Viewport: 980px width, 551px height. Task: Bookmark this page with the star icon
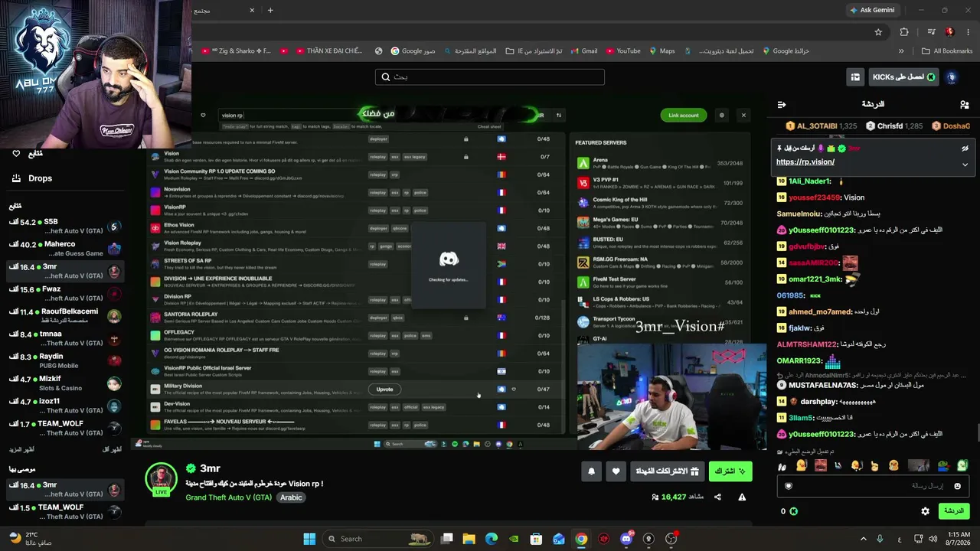point(878,32)
